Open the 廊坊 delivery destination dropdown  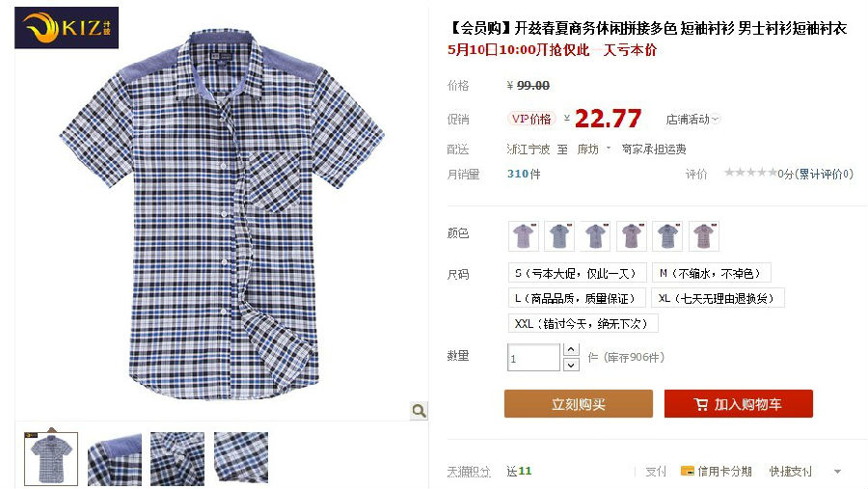point(593,149)
